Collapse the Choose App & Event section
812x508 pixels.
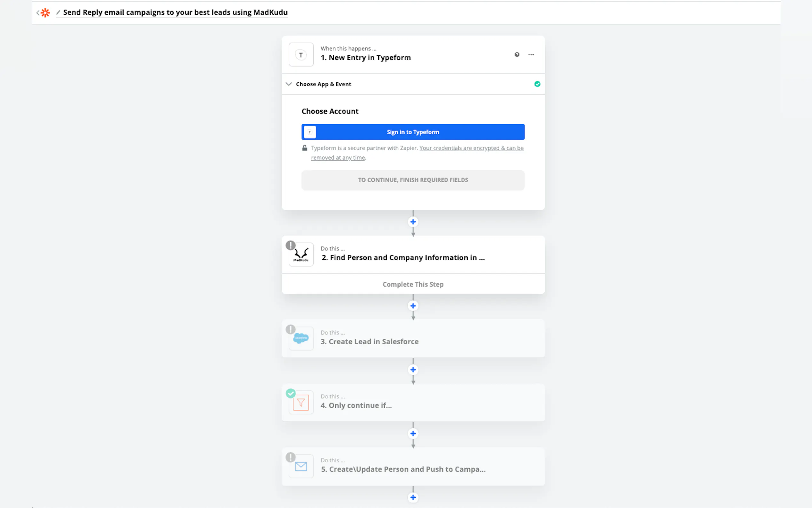pos(289,84)
